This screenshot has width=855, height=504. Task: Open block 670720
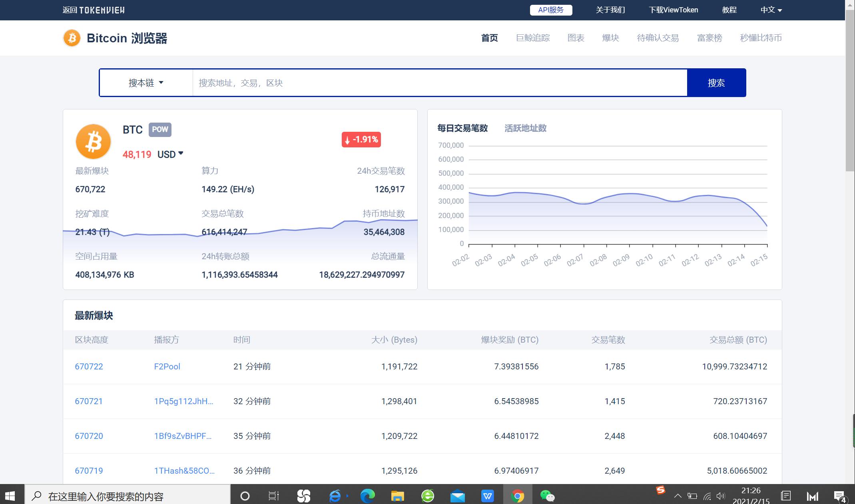click(89, 436)
